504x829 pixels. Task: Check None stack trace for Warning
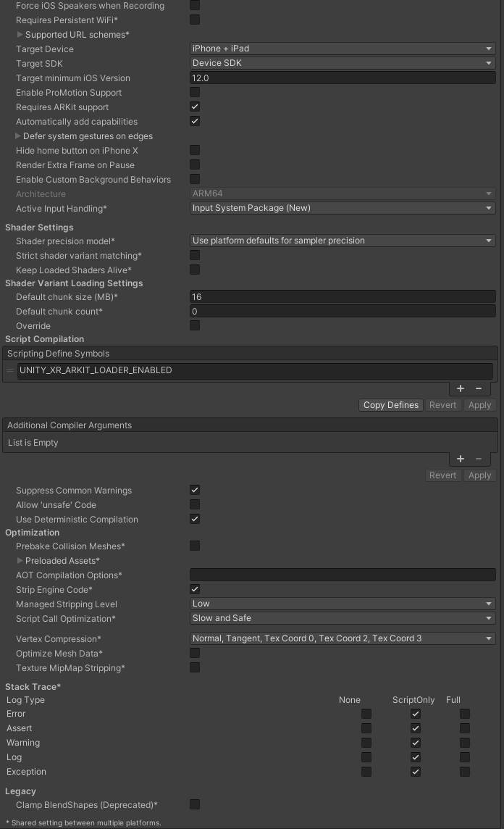[x=366, y=743]
